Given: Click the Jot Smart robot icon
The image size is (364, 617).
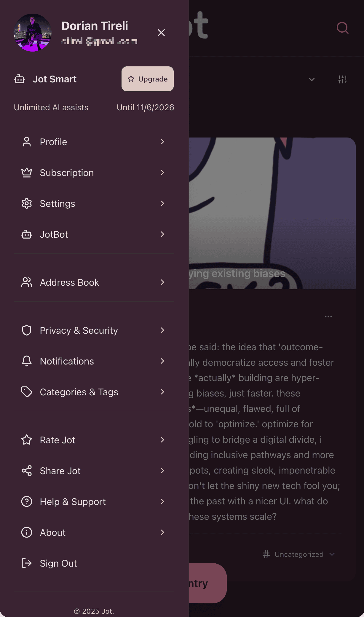Looking at the screenshot, I should tap(20, 79).
